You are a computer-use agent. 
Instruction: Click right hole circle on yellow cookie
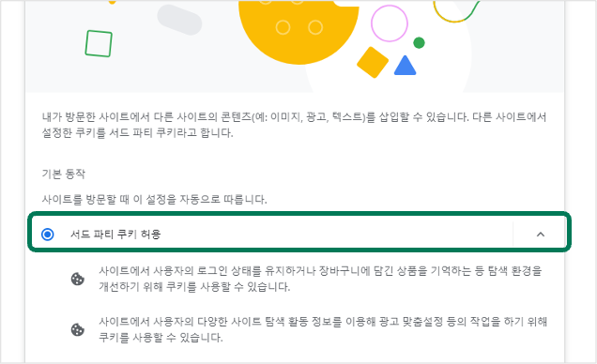point(315,27)
